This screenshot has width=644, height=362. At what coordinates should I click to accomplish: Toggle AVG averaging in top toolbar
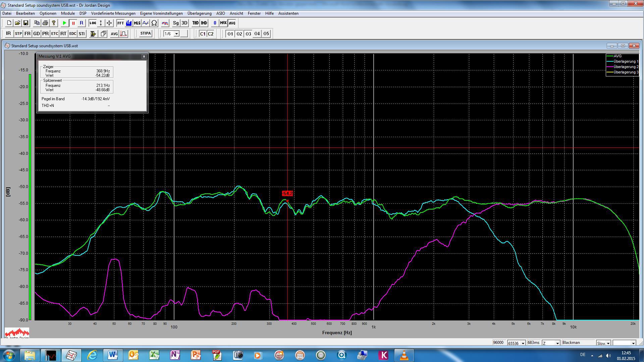coord(232,23)
